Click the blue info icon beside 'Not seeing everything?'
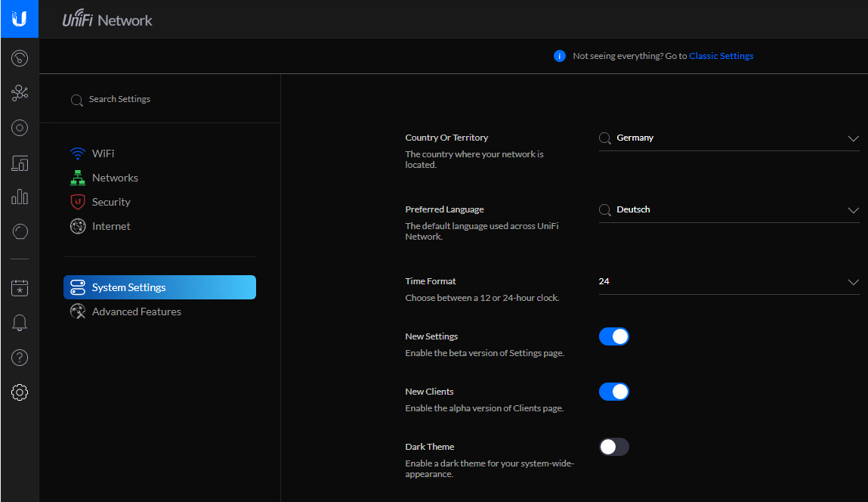The height and width of the screenshot is (502, 868). (x=560, y=56)
